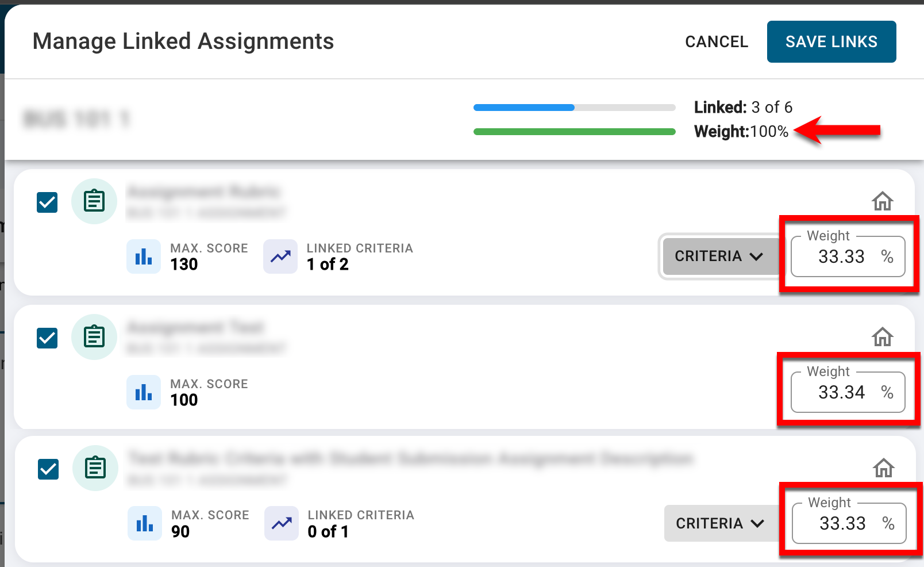Click the home icon on the second assignment
Image resolution: width=924 pixels, height=567 pixels.
pyautogui.click(x=882, y=337)
